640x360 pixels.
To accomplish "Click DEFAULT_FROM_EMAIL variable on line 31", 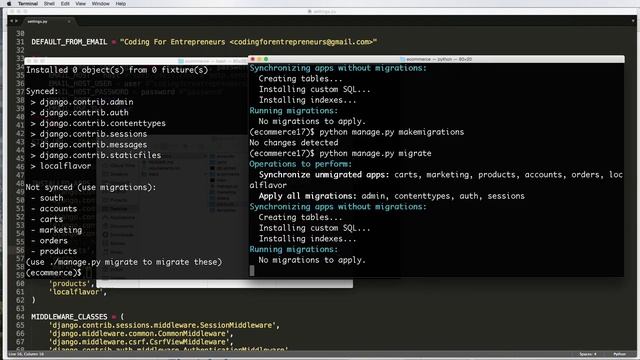I will (x=69, y=42).
